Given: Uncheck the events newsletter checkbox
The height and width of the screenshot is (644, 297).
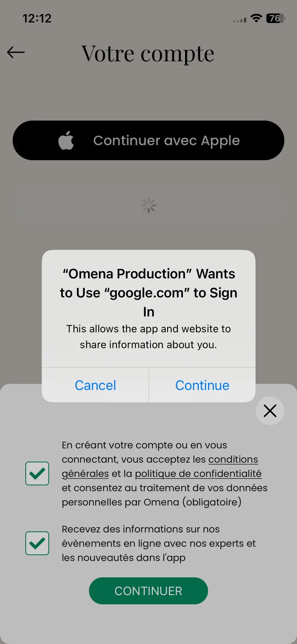Looking at the screenshot, I should (x=37, y=543).
